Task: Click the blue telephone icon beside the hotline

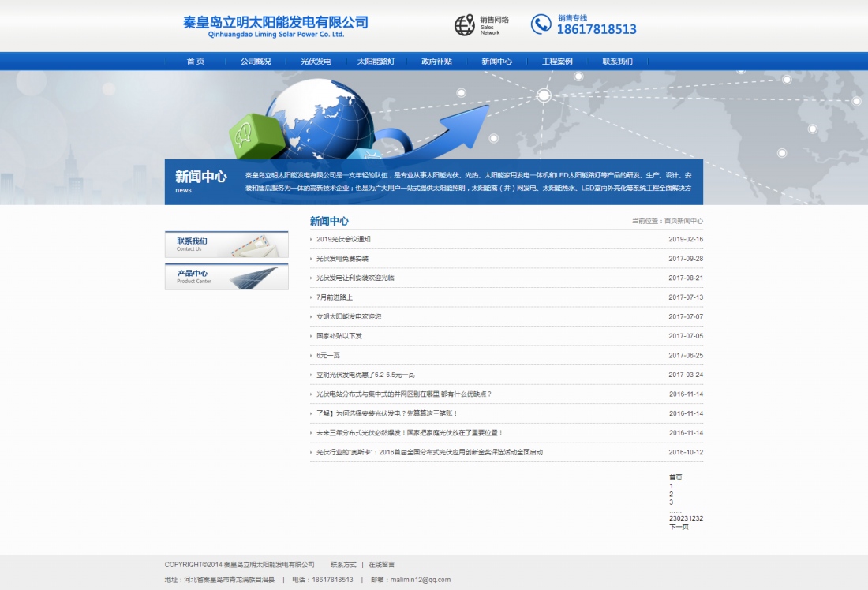Action: tap(540, 24)
